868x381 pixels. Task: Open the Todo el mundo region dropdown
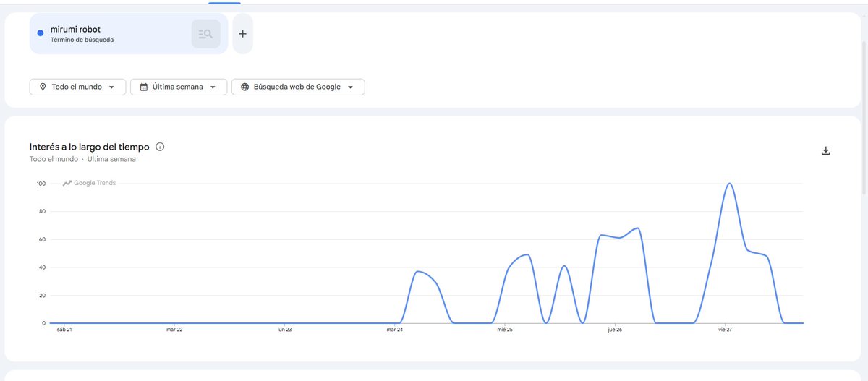[x=77, y=87]
